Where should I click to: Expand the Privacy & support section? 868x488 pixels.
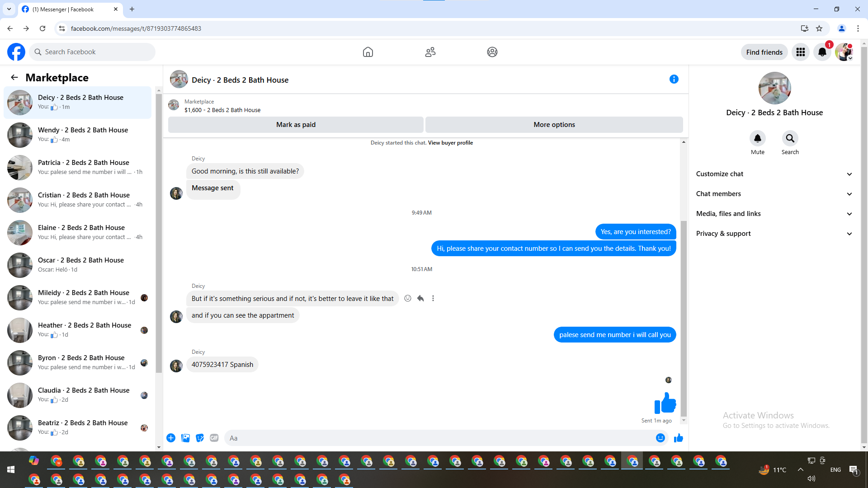774,234
